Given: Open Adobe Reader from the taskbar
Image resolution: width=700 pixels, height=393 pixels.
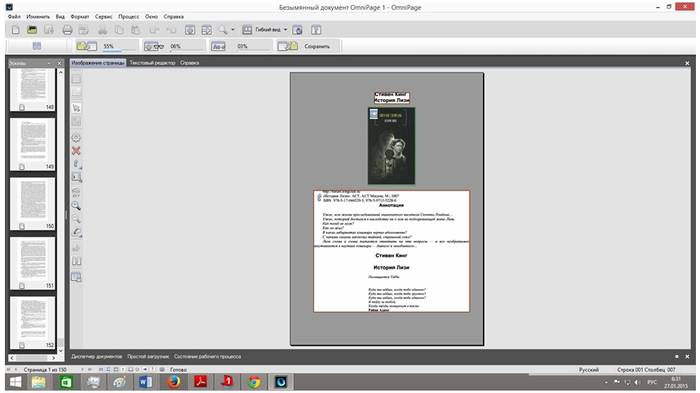Looking at the screenshot, I should 200,382.
